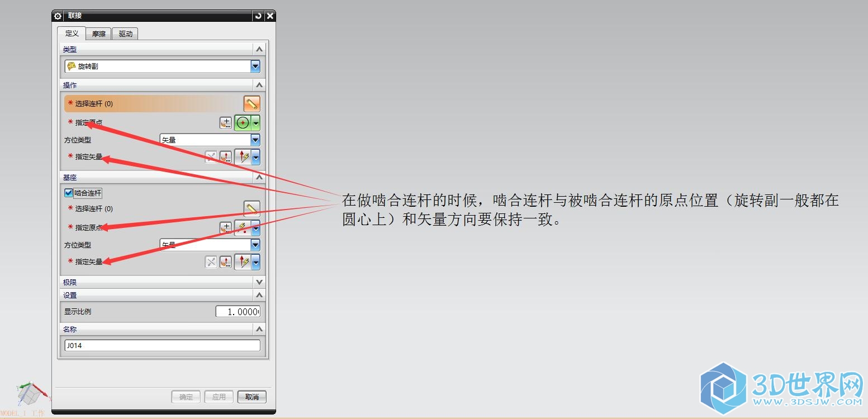Expand the 极限 section
Viewport: 868px width, 419px height.
[259, 282]
